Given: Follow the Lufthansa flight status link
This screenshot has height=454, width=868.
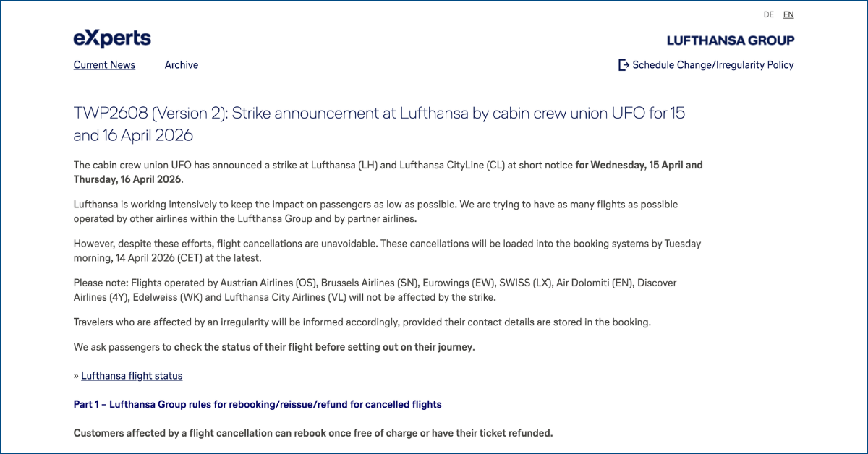Looking at the screenshot, I should click(132, 376).
